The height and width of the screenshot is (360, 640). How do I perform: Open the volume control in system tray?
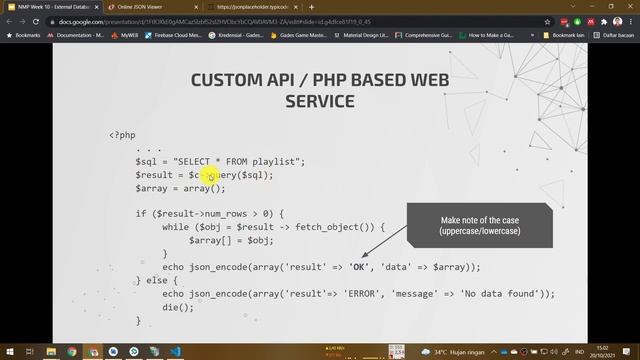[554, 351]
